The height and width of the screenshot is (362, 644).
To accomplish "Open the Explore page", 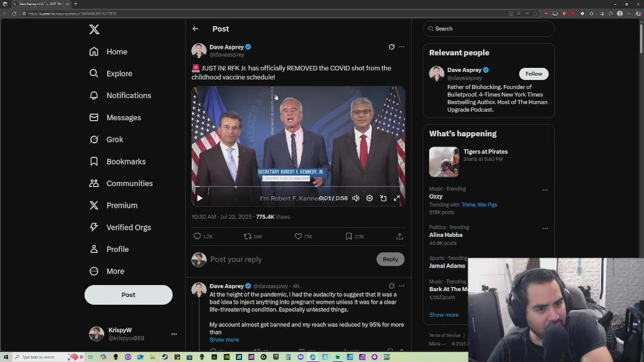I will 111,73.
